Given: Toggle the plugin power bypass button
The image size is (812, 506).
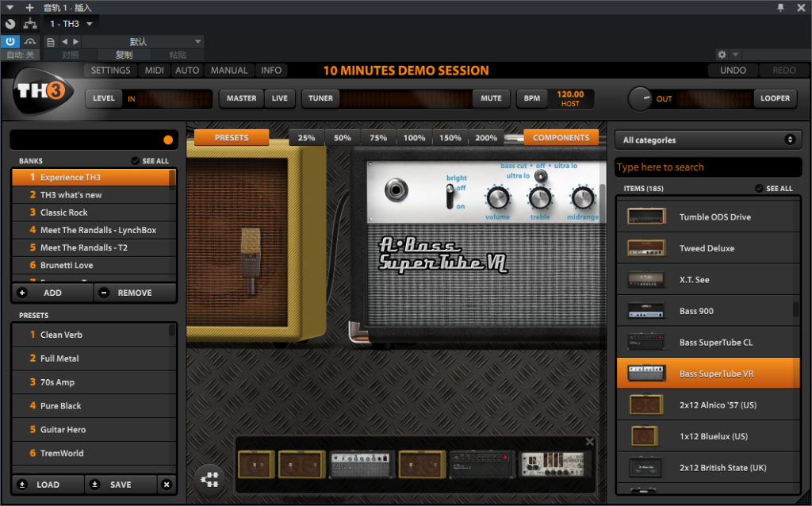Looking at the screenshot, I should 10,41.
